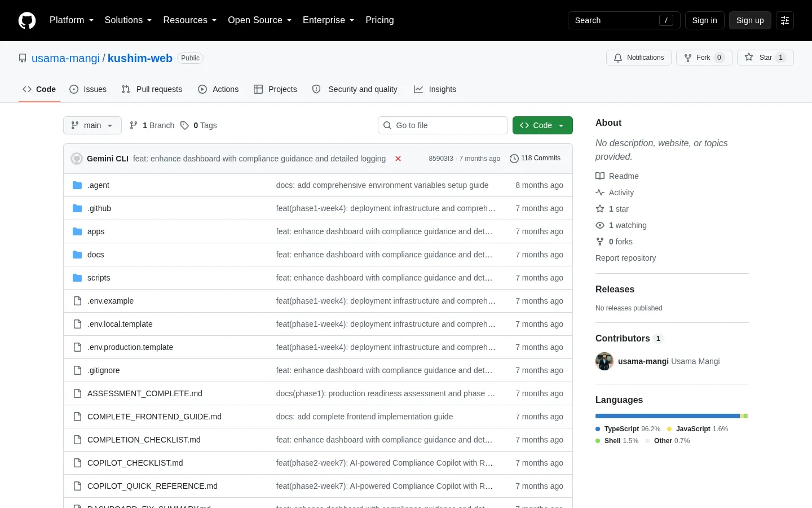This screenshot has height=508, width=812.
Task: Click the TypeScript segment of the language bar
Action: [x=668, y=416]
